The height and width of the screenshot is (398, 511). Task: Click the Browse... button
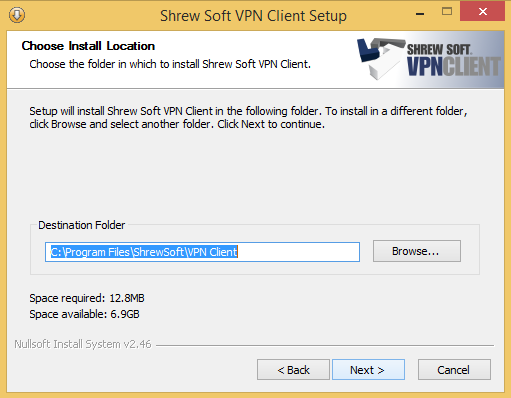(417, 251)
